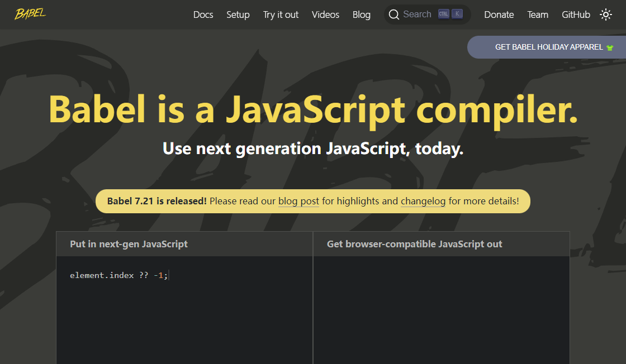
Task: Click Get Babel Holiday Apparel banner
Action: [x=548, y=47]
